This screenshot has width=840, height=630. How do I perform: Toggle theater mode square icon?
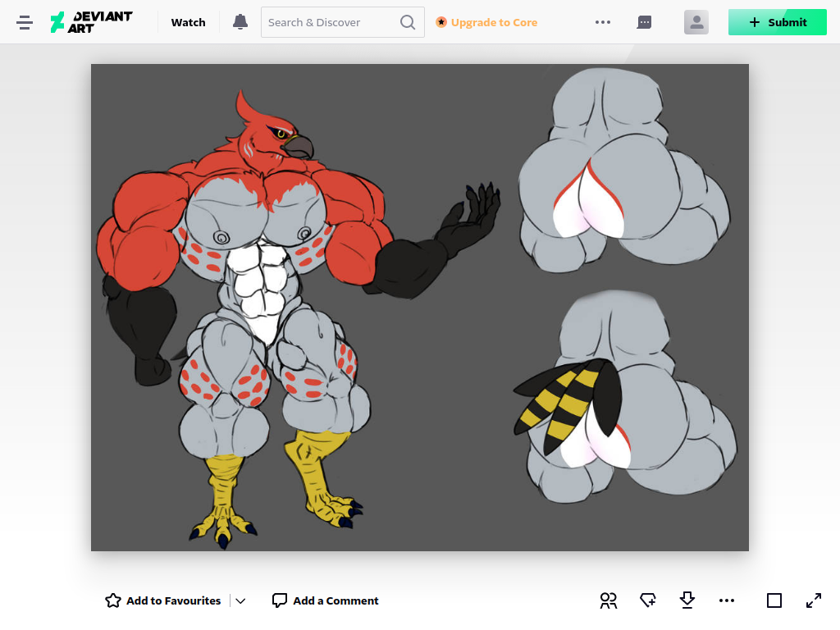tap(774, 600)
